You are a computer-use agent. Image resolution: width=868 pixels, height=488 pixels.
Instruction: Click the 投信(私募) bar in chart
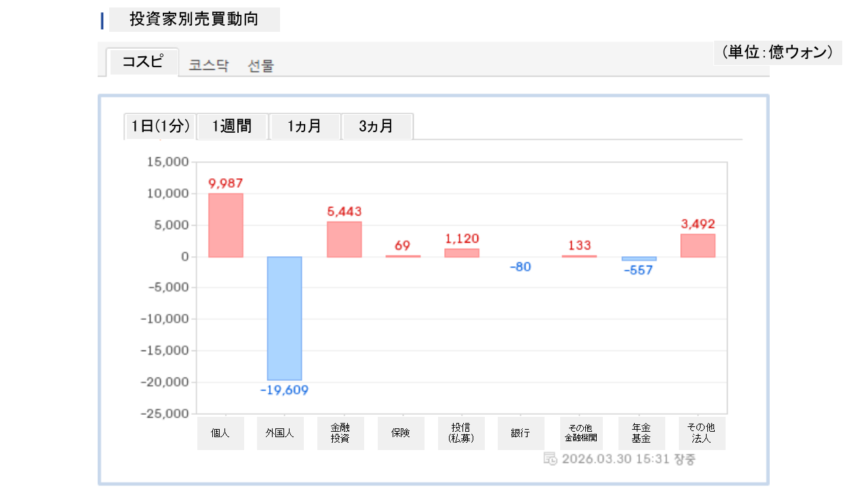(x=462, y=253)
